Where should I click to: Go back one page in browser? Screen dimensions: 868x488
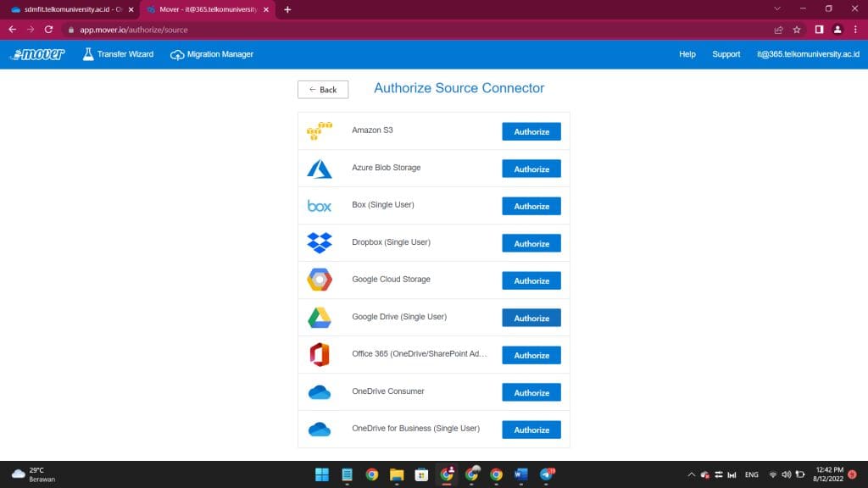[x=12, y=30]
